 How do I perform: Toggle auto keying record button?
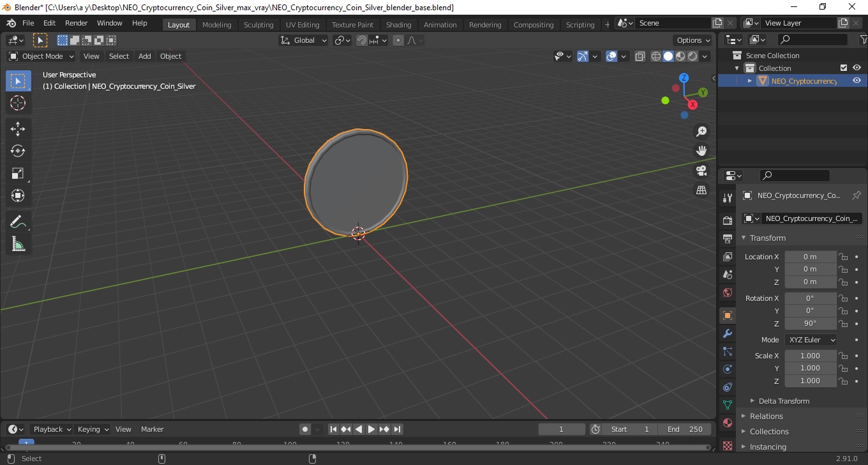(x=305, y=429)
